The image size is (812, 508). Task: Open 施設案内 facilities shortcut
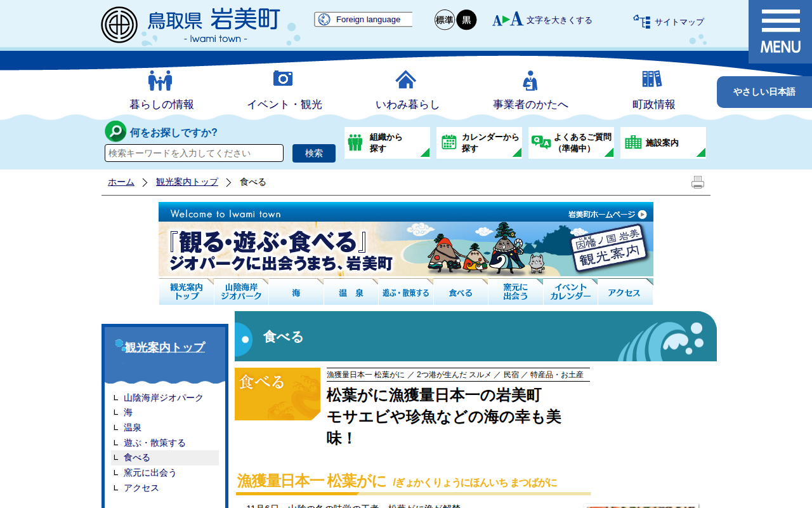[x=663, y=143]
